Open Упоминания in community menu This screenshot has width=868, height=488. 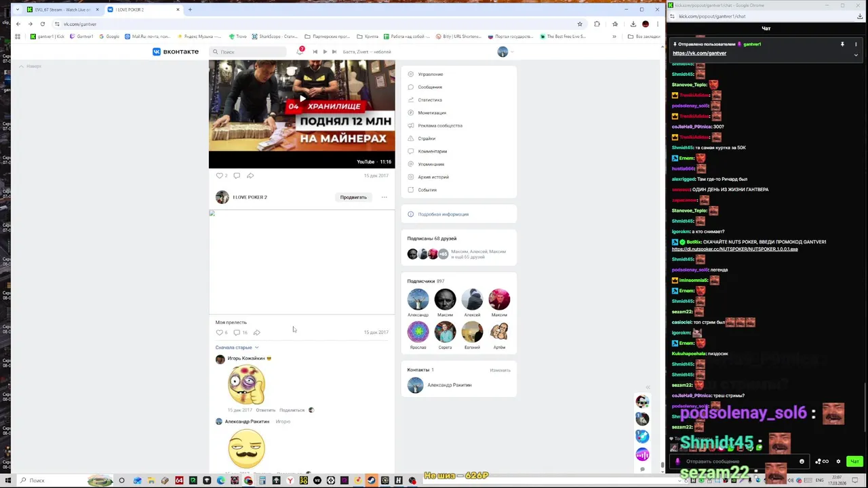coord(431,165)
